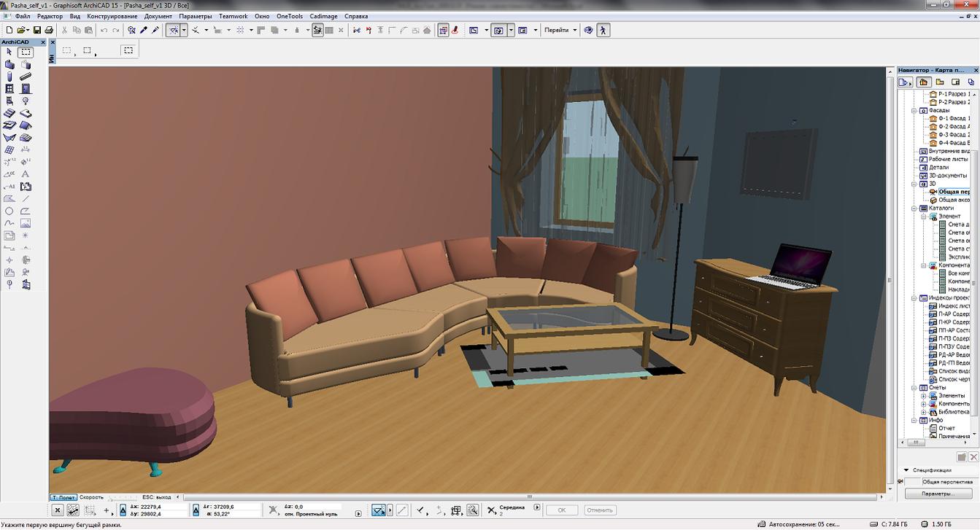Expand the Спецификации section in Navigator

point(906,470)
